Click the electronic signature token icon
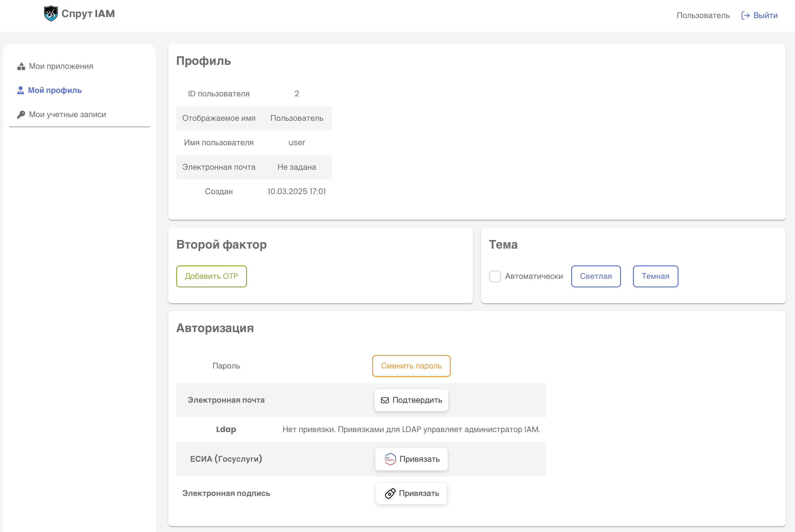The width and height of the screenshot is (795, 532). (390, 493)
